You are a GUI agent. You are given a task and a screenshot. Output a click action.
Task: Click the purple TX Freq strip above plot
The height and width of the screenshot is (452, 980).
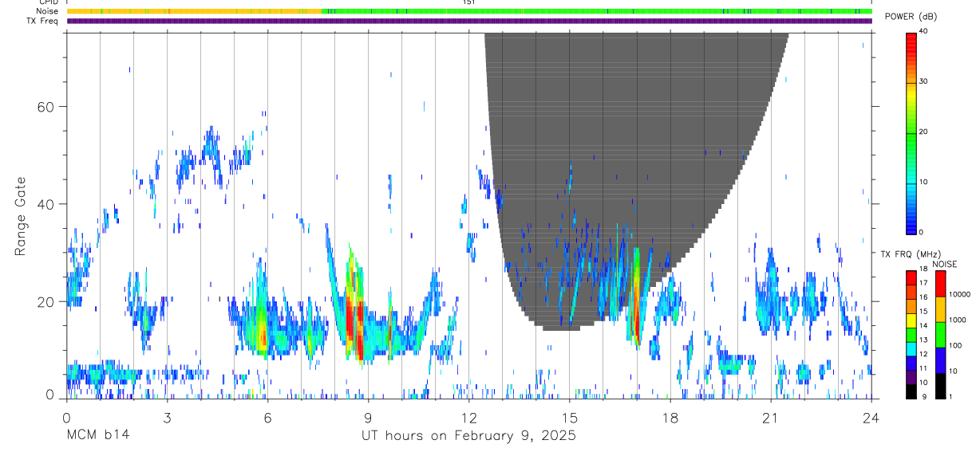pyautogui.click(x=469, y=21)
